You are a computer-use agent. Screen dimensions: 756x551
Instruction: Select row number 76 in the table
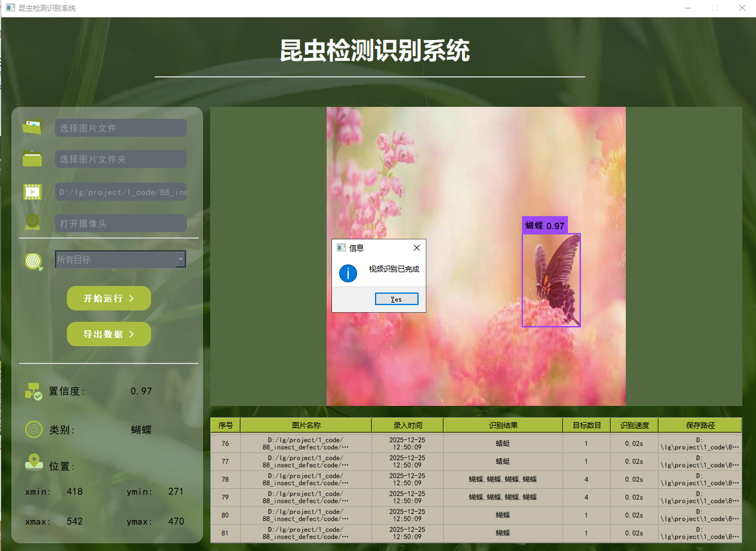pos(225,444)
